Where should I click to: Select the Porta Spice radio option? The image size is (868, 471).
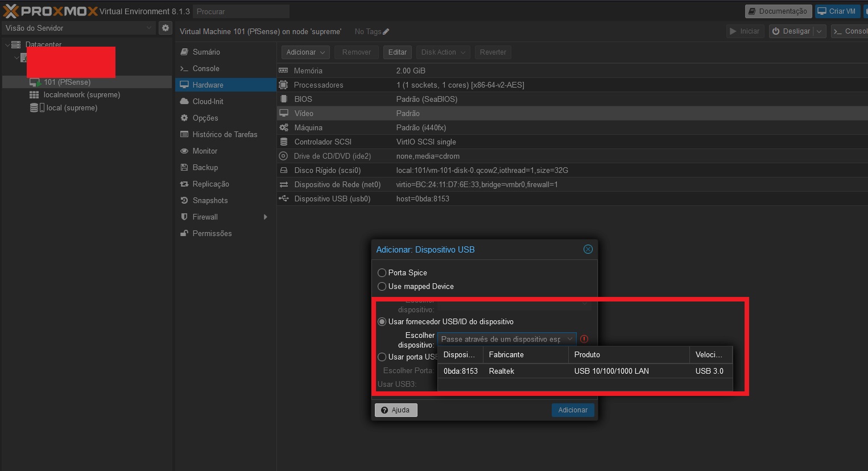(x=382, y=272)
